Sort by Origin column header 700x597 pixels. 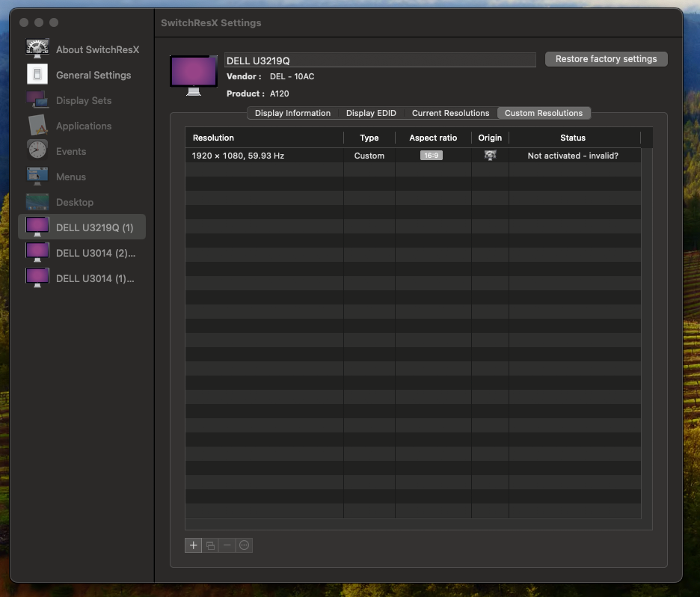coord(490,138)
